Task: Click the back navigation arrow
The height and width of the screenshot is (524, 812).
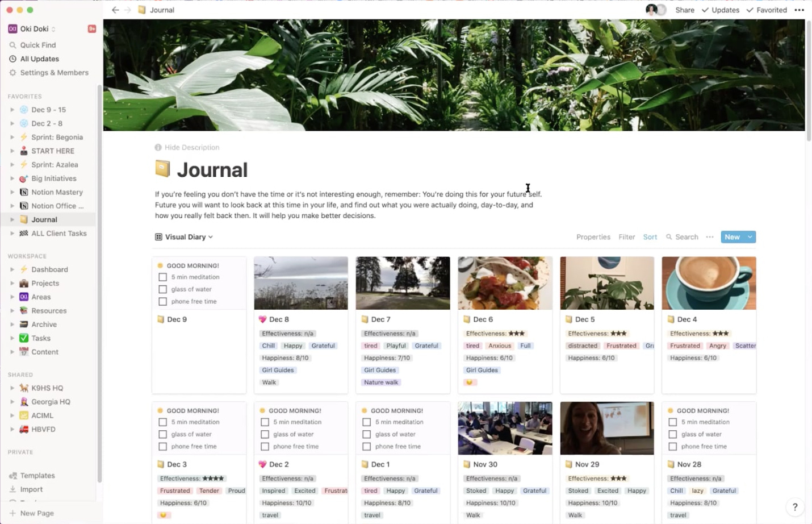Action: (115, 10)
